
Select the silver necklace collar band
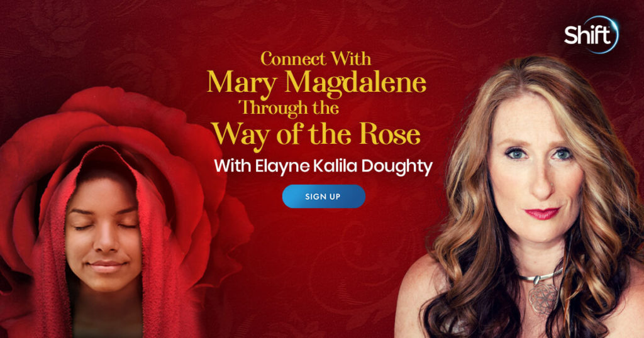coord(540,276)
